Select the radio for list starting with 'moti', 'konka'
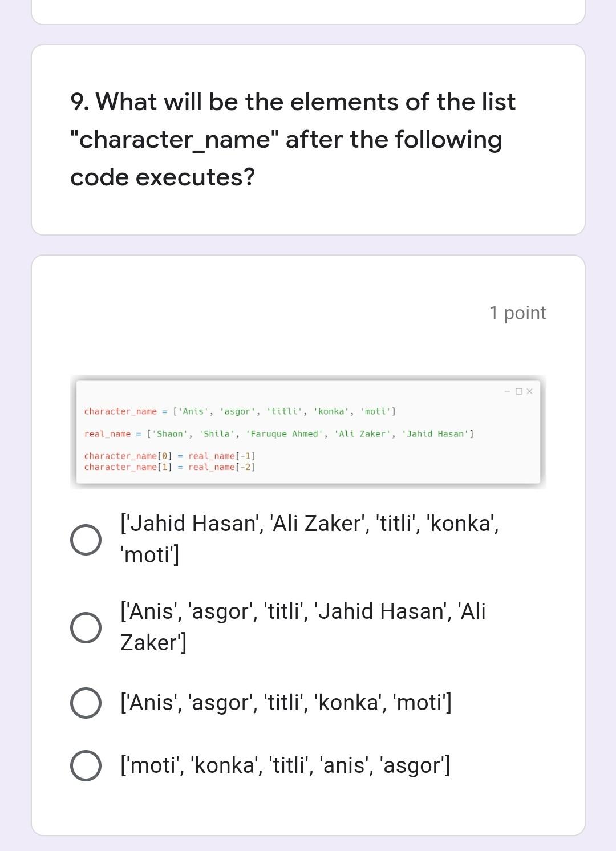This screenshot has width=616, height=851. (x=86, y=765)
